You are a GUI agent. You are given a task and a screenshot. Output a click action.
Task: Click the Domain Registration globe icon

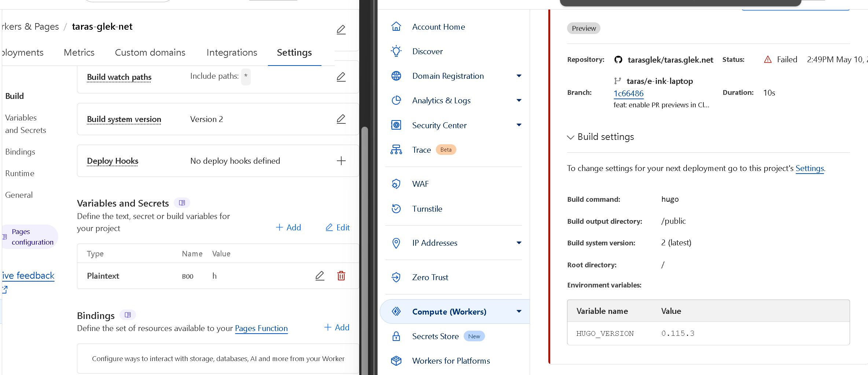tap(396, 76)
